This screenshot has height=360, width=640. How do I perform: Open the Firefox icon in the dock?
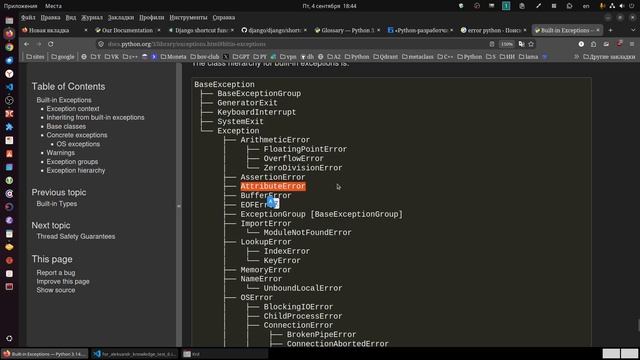(x=9, y=34)
